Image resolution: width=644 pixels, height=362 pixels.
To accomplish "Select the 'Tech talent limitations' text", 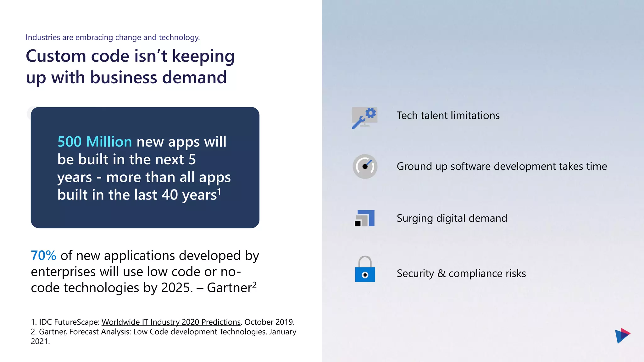I will coord(448,116).
